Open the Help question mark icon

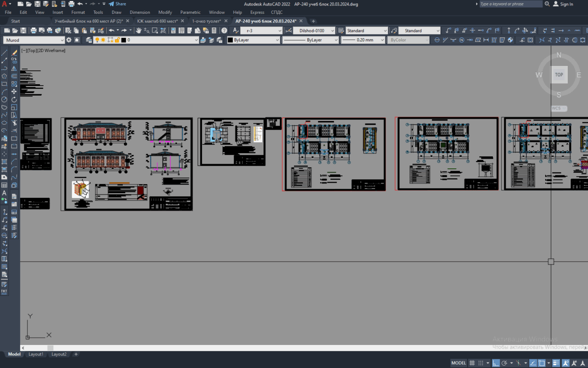point(224,30)
